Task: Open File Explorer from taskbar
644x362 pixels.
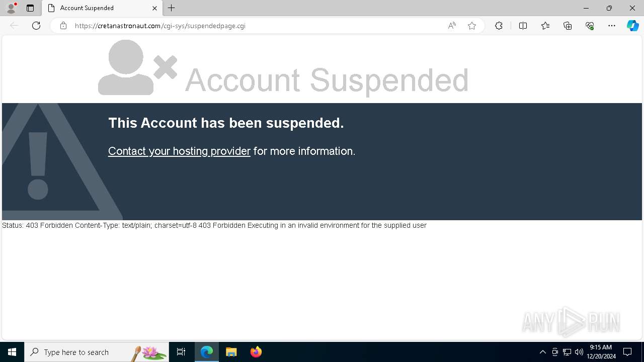Action: (231, 352)
